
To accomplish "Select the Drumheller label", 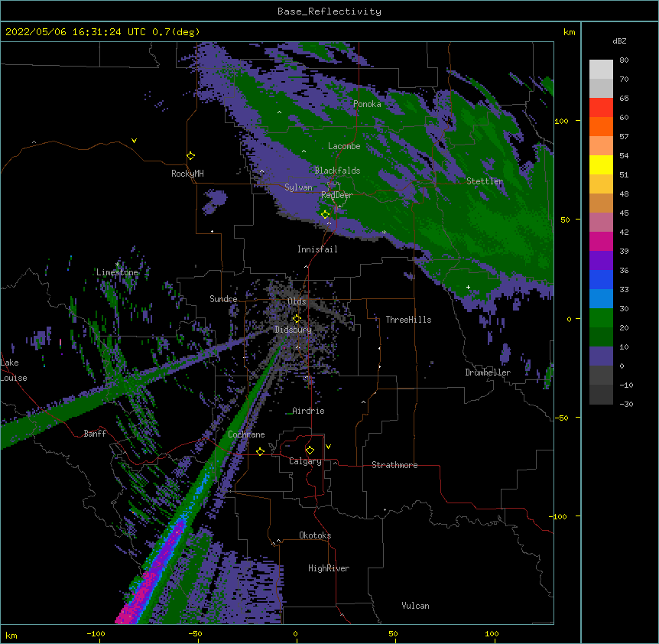I will pos(488,372).
